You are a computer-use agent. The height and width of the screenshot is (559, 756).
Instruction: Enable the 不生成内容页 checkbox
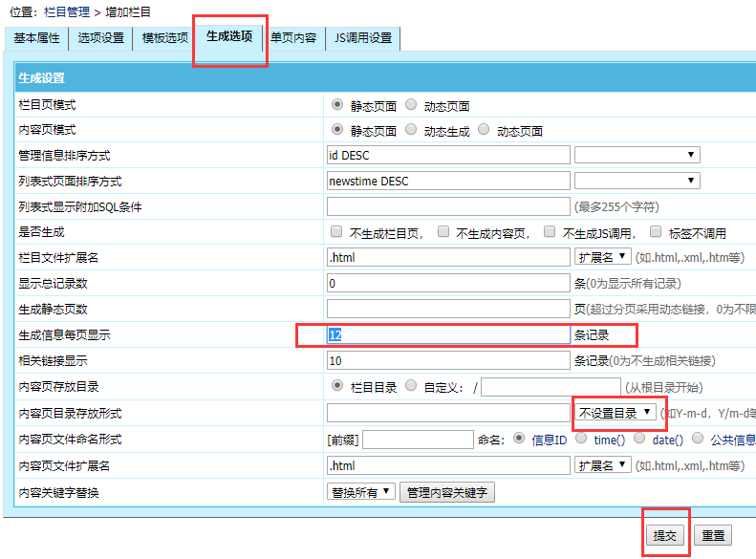(x=443, y=232)
